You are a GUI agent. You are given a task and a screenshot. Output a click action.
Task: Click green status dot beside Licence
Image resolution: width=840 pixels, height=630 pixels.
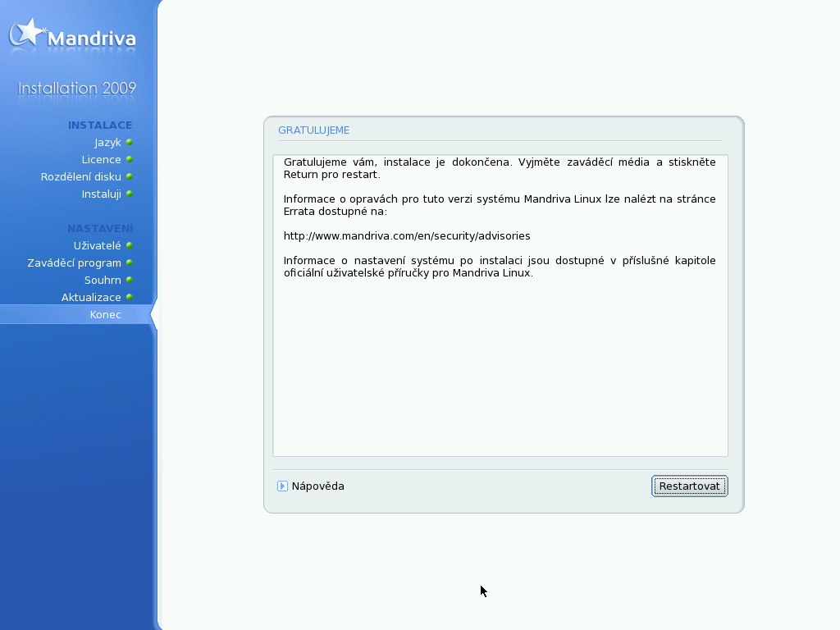pyautogui.click(x=129, y=159)
